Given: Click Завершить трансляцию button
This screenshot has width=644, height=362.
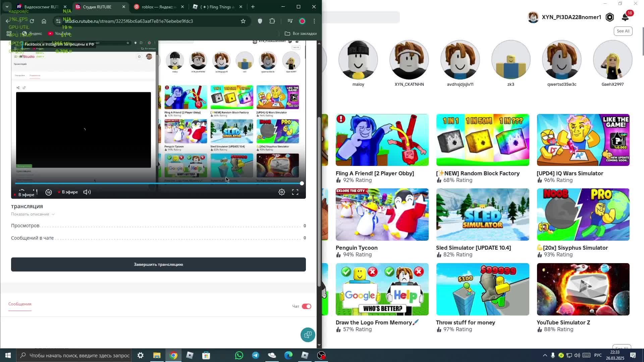Looking at the screenshot, I should [158, 264].
